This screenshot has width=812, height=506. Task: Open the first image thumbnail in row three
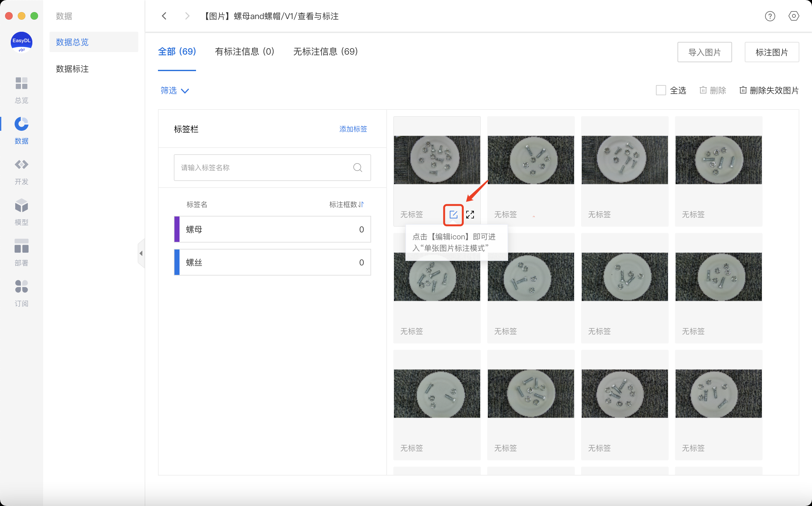(x=437, y=394)
